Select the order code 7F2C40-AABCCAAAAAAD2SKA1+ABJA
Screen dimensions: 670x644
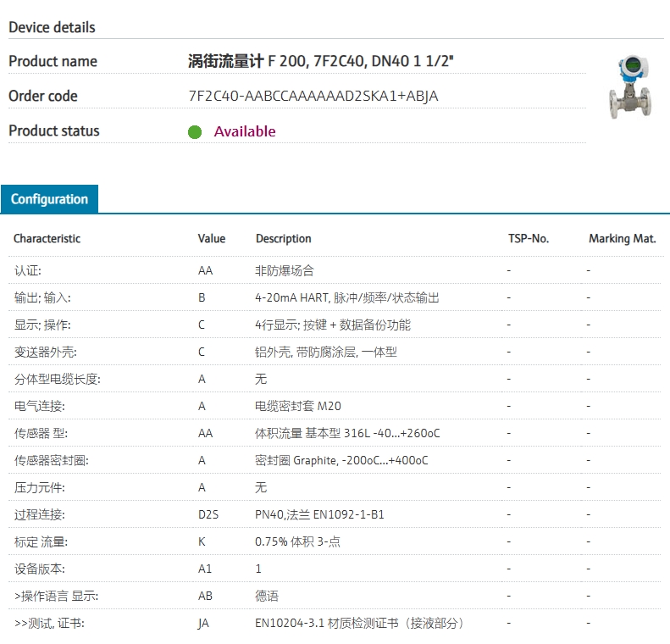coord(313,96)
